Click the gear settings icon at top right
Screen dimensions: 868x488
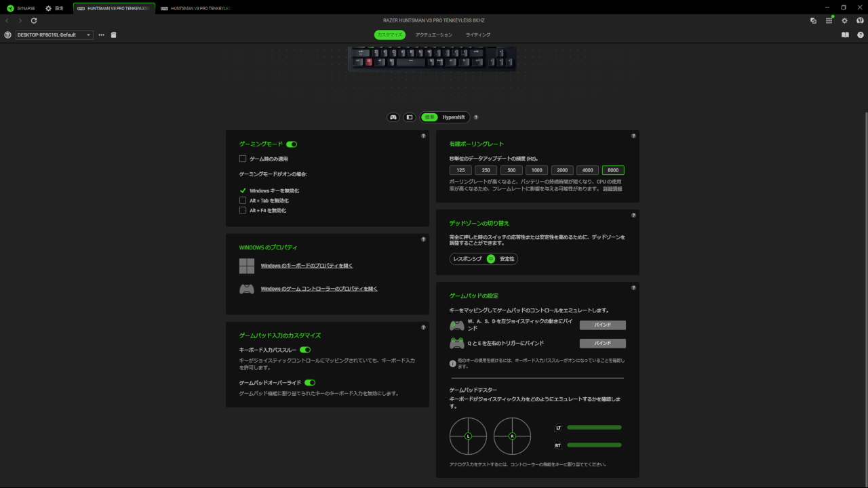point(844,21)
